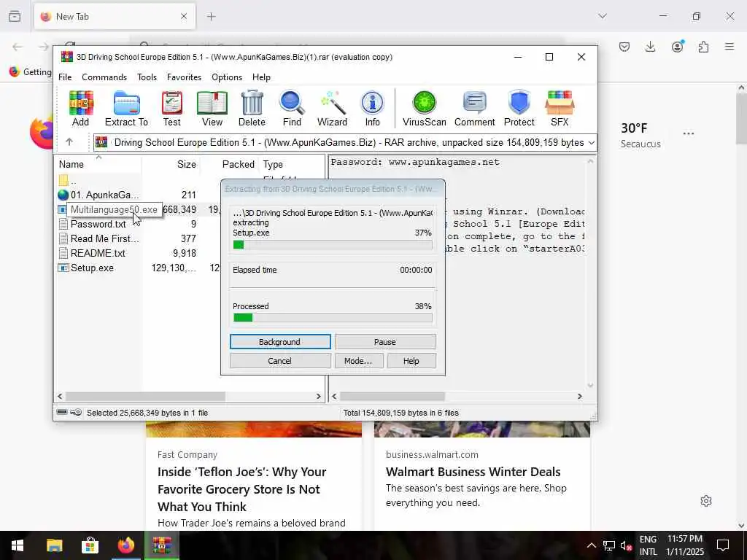This screenshot has width=747, height=560.
Task: Open the Favorites menu
Action: [184, 77]
